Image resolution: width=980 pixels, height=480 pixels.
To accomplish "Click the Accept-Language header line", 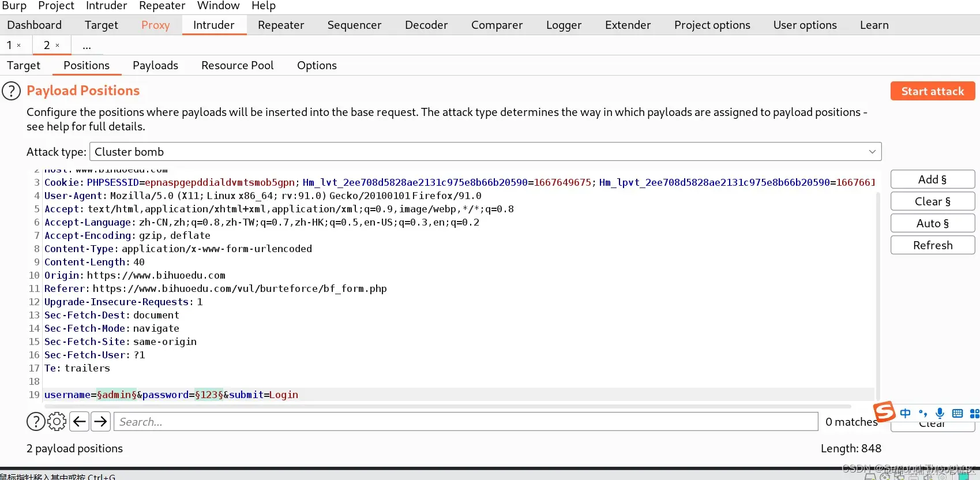I will [x=262, y=222].
